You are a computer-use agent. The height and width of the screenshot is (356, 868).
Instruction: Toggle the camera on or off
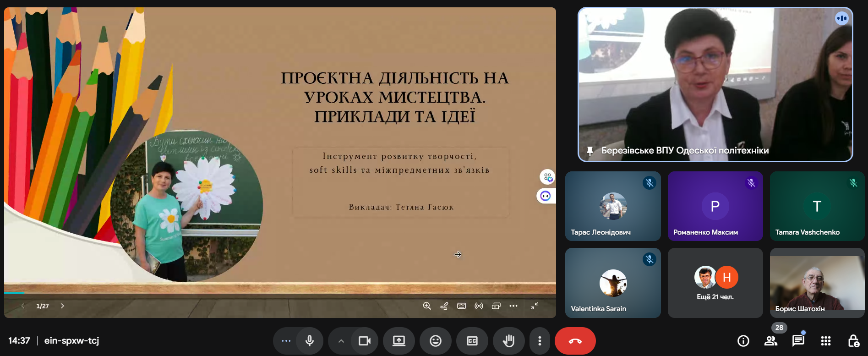coord(365,341)
